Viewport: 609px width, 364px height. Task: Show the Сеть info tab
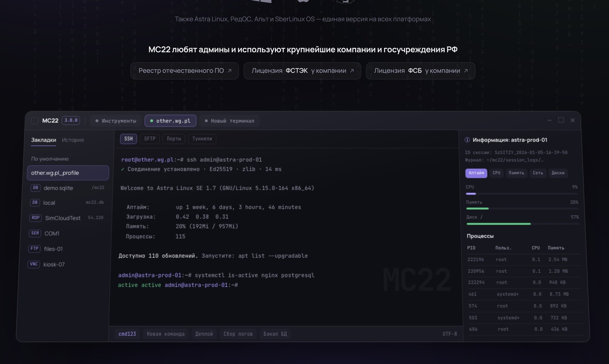[538, 173]
